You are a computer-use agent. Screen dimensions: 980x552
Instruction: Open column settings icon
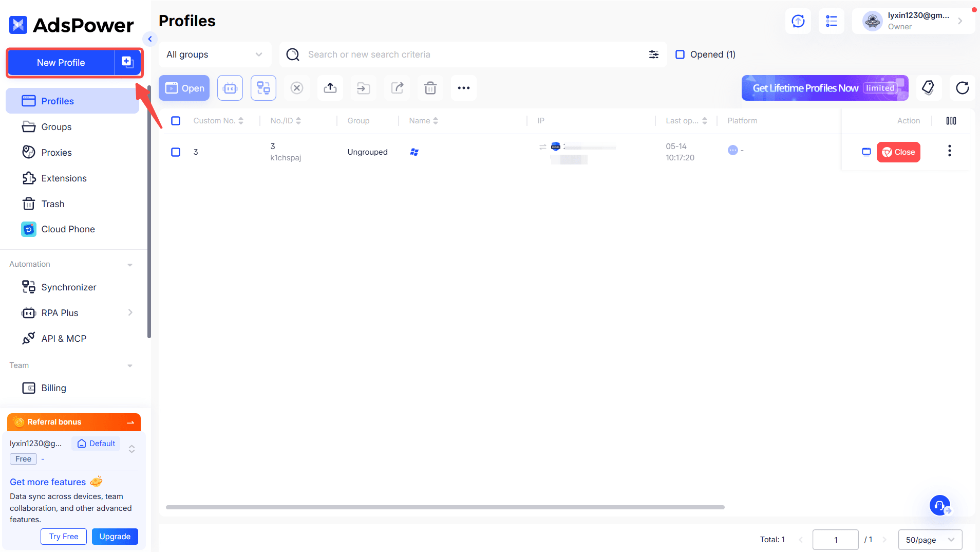tap(951, 121)
